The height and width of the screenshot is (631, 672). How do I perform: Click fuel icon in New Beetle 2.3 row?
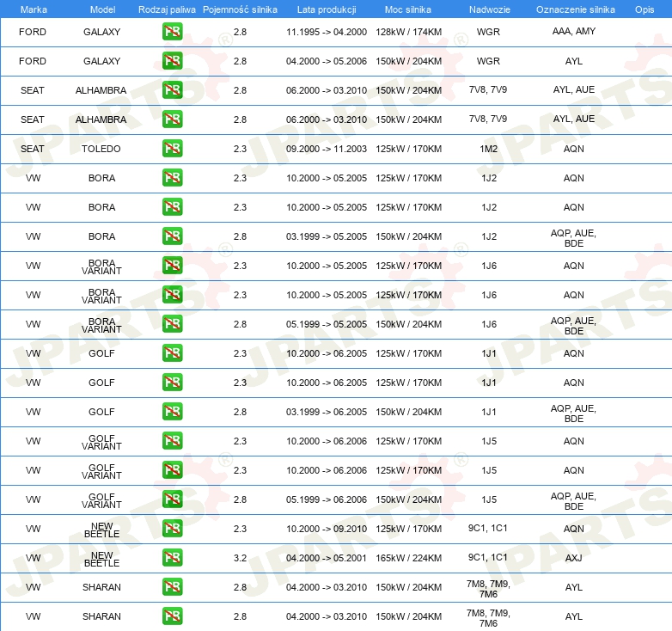[172, 529]
